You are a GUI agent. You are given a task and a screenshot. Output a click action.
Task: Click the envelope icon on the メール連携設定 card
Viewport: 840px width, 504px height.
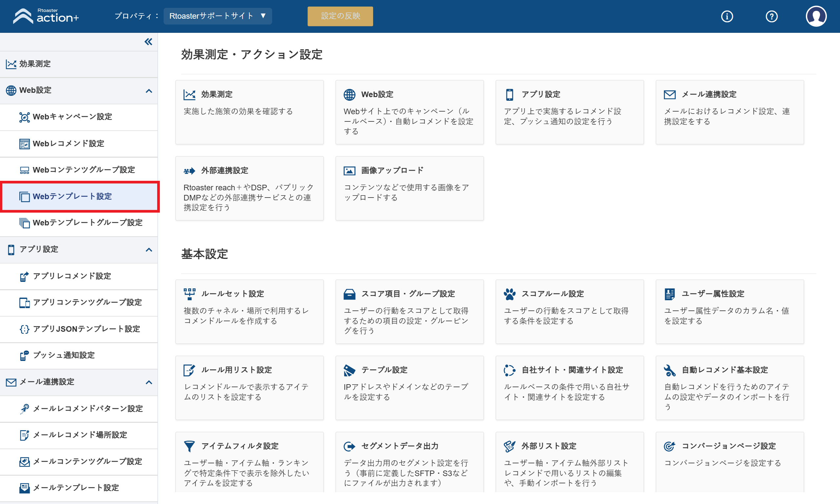(670, 94)
